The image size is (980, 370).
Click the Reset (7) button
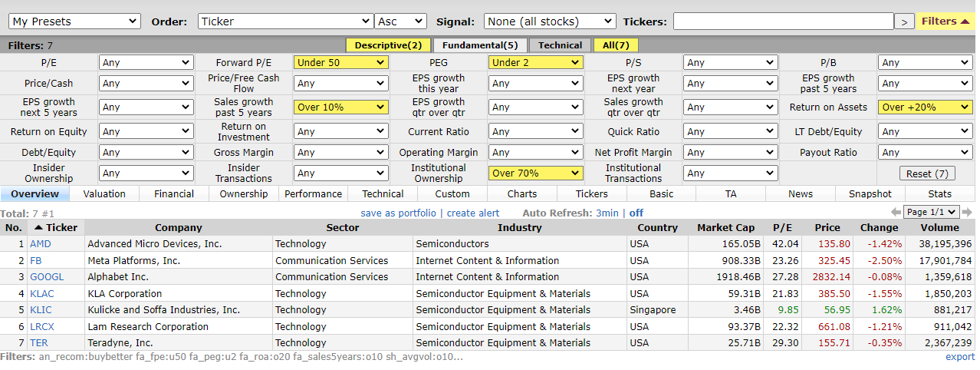click(927, 173)
